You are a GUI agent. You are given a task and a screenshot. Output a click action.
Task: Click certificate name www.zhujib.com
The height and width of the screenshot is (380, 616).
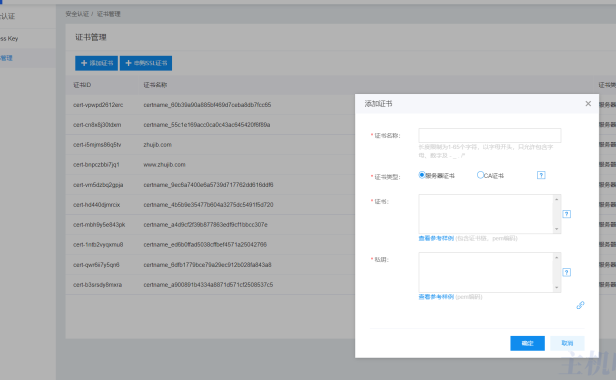click(x=164, y=165)
